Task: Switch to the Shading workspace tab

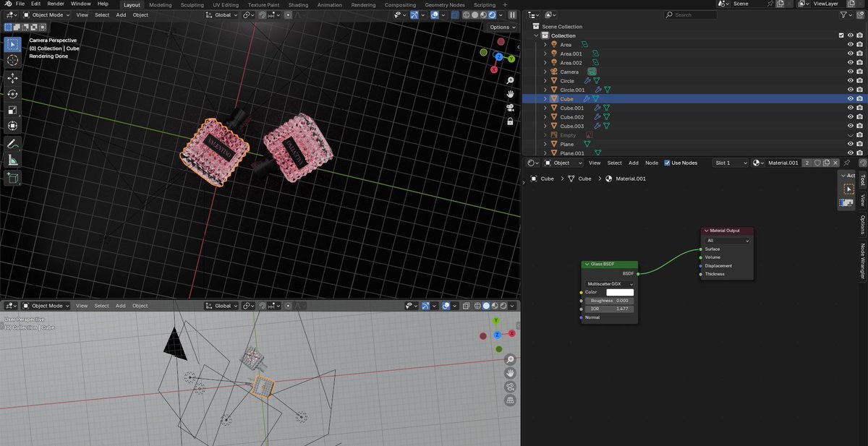Action: coord(298,4)
